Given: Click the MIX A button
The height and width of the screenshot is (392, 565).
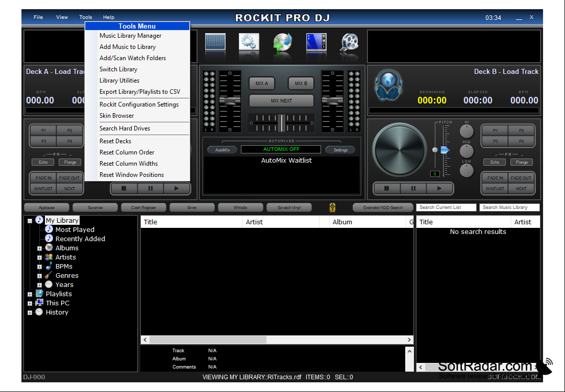Looking at the screenshot, I should (x=262, y=84).
